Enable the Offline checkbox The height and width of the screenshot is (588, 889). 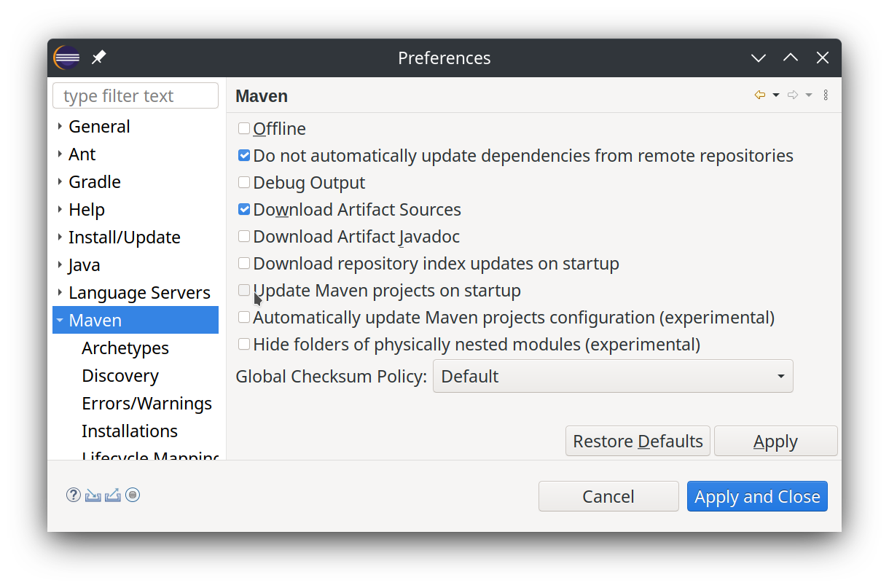tap(243, 128)
